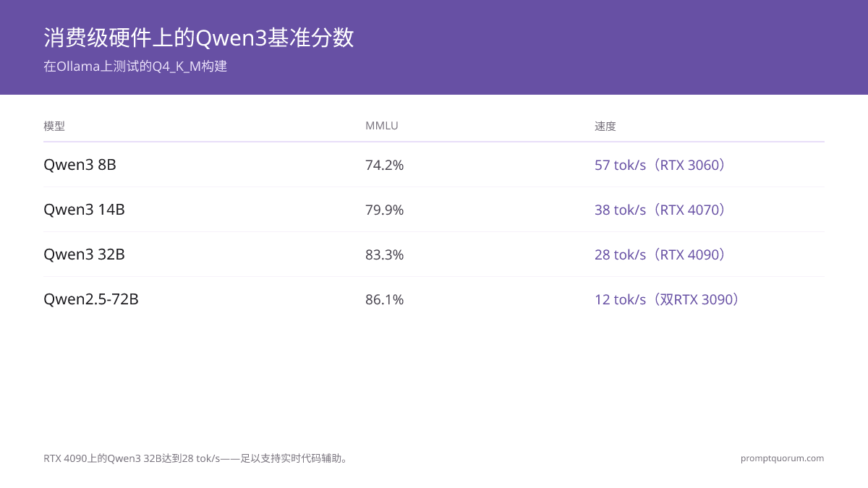
Task: Click the 86.1% MMLU value
Action: click(385, 299)
